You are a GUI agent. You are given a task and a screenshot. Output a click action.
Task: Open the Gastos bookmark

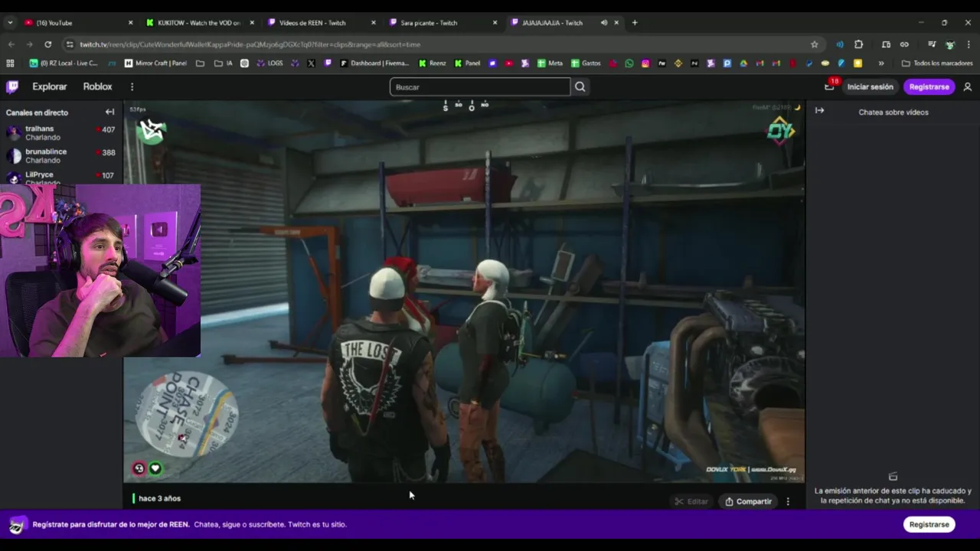pos(586,64)
